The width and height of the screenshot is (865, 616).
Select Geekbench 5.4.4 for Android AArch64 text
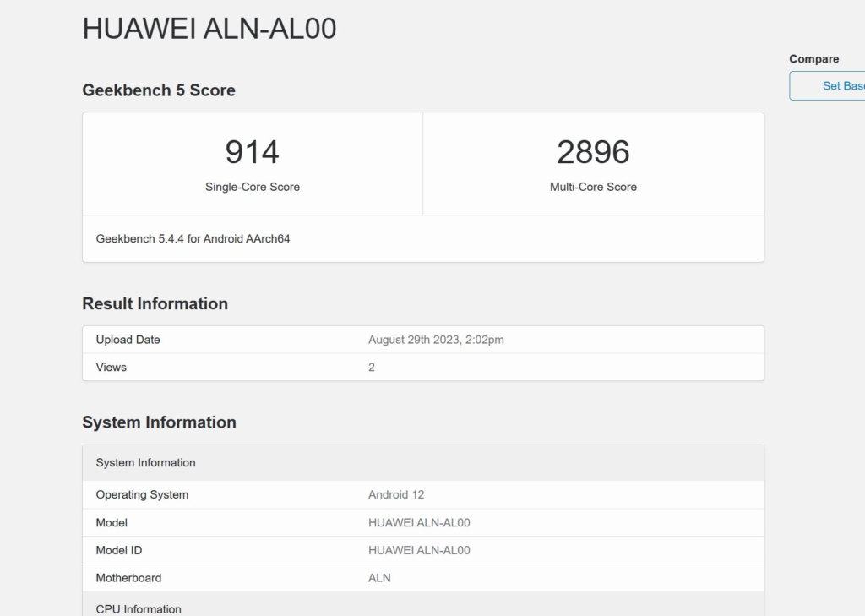click(x=193, y=239)
